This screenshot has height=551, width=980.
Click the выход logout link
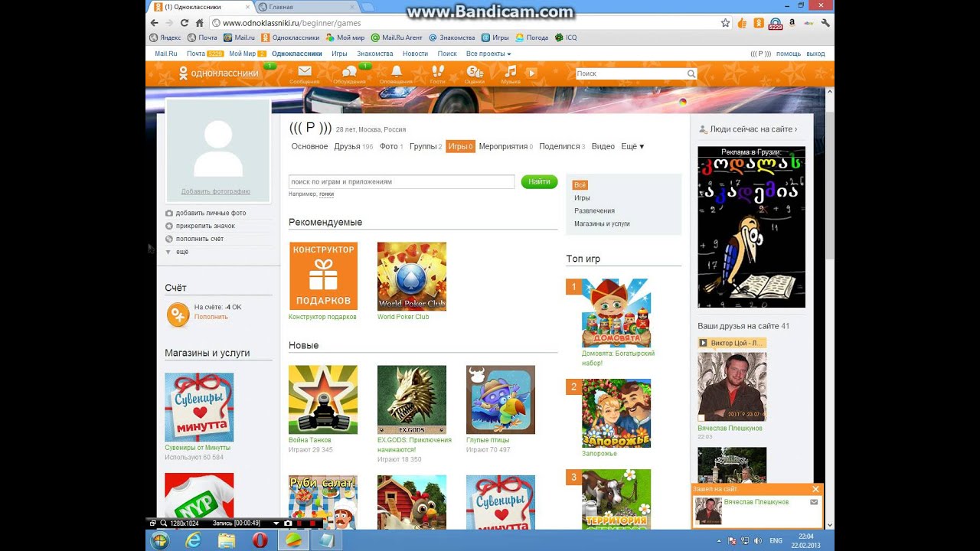815,54
